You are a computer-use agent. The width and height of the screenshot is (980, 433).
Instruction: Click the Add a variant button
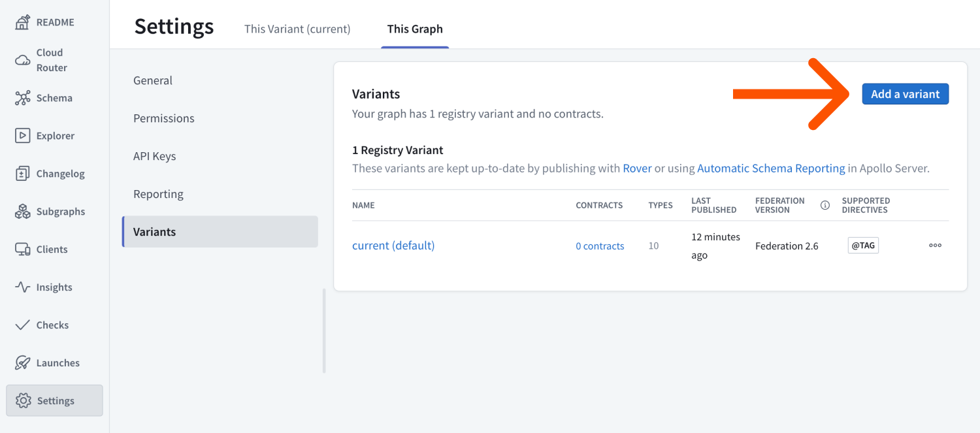[x=905, y=93]
